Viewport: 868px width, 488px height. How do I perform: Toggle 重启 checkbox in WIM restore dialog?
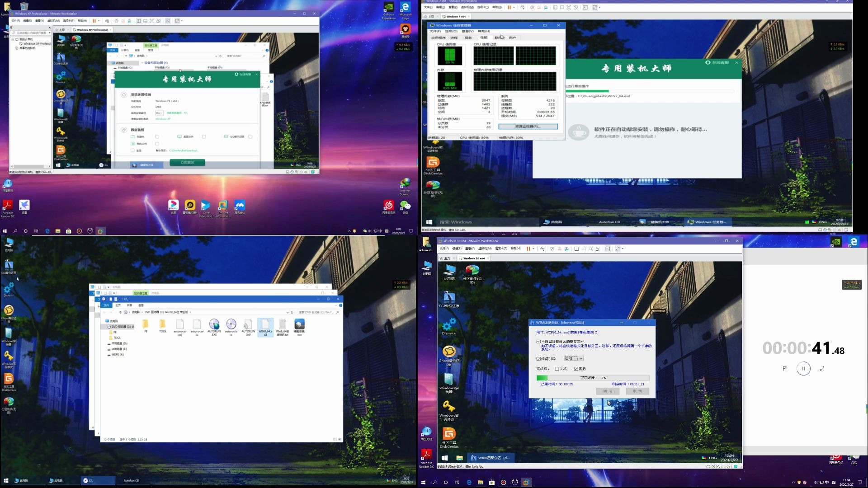click(576, 369)
